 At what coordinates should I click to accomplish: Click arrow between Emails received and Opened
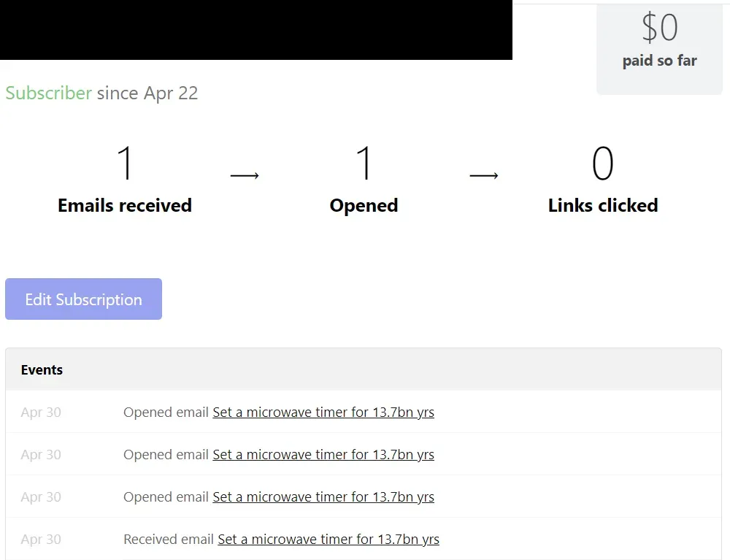[245, 175]
